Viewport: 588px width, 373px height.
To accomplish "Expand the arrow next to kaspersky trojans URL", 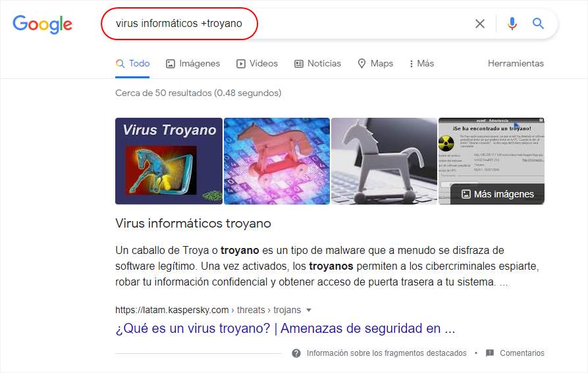I will pos(309,310).
